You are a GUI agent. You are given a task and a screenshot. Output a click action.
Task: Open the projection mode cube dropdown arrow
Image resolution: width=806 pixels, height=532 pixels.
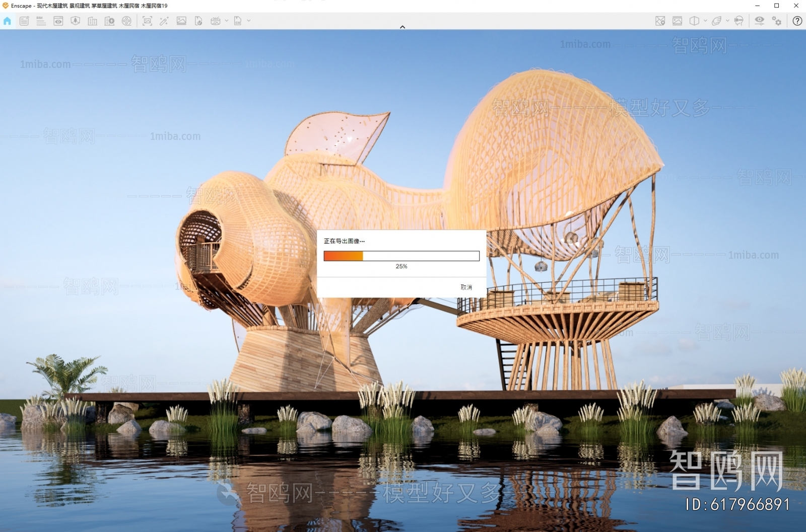tap(705, 21)
